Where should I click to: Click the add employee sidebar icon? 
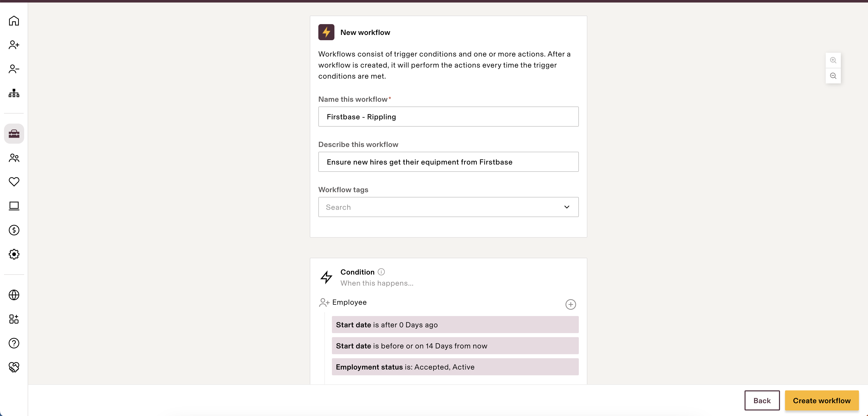tap(14, 45)
